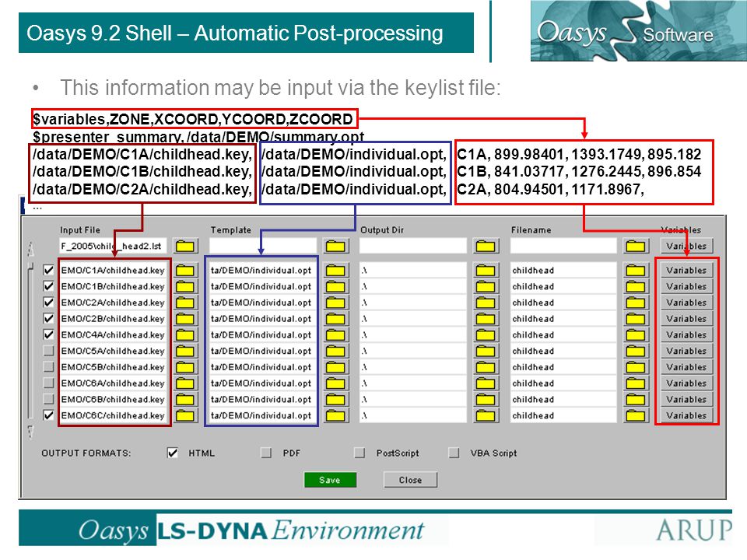This screenshot has width=747, height=560.
Task: Click the empty top Template field
Action: coord(262,247)
